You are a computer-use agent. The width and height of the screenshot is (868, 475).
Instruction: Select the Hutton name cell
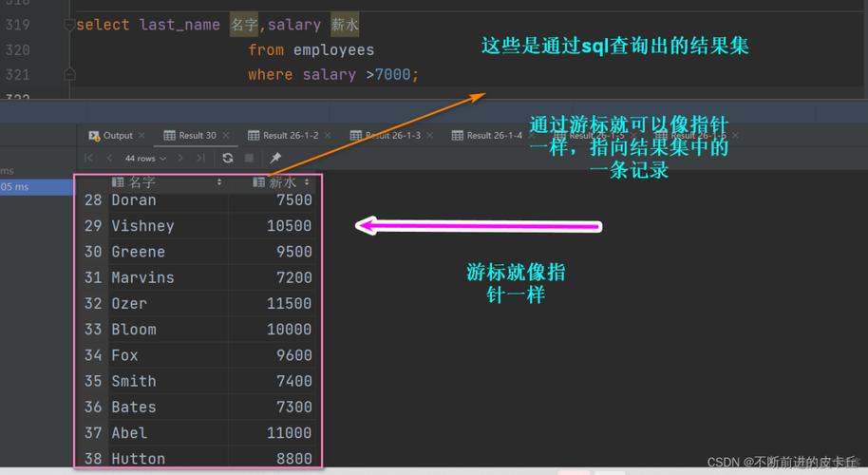pyautogui.click(x=168, y=459)
